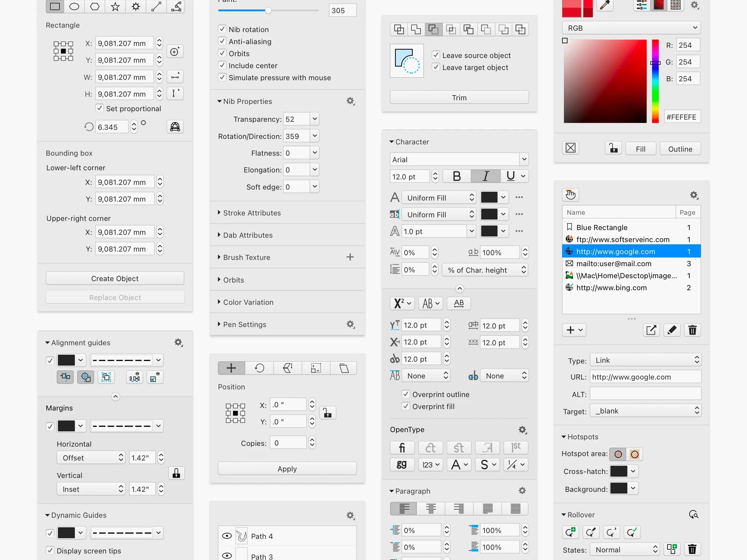
Task: Select the rotate transformation tab icon
Action: coord(259,368)
